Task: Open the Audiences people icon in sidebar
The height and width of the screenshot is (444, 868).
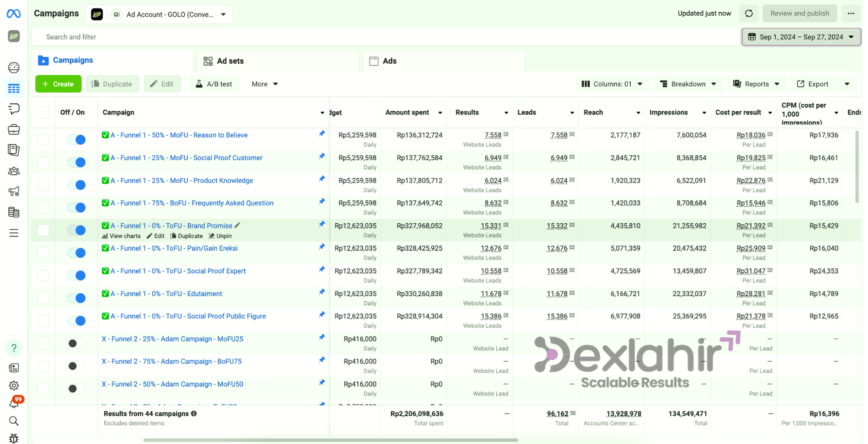Action: coord(14,171)
